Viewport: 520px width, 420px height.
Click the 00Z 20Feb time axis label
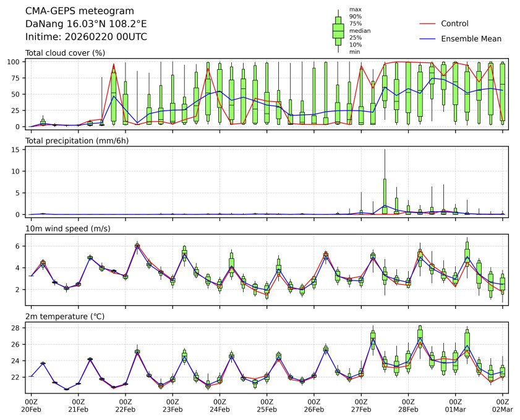click(31, 405)
